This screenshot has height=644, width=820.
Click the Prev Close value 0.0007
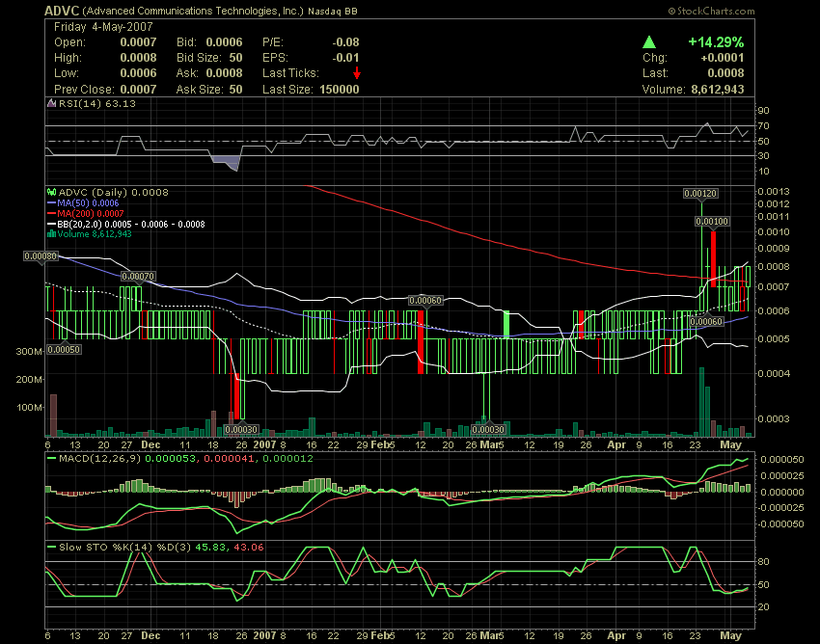click(x=138, y=90)
